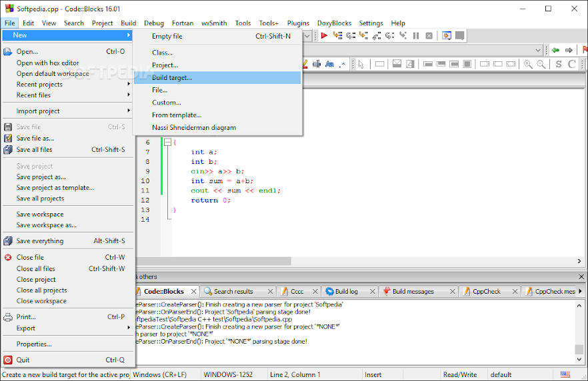Collapse the code fold at line 6
The image size is (588, 381).
[167, 142]
